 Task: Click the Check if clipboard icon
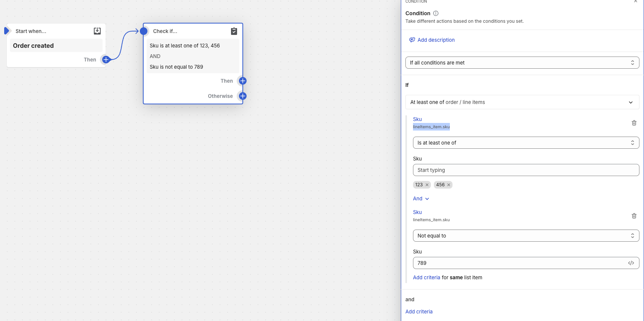coord(234,31)
